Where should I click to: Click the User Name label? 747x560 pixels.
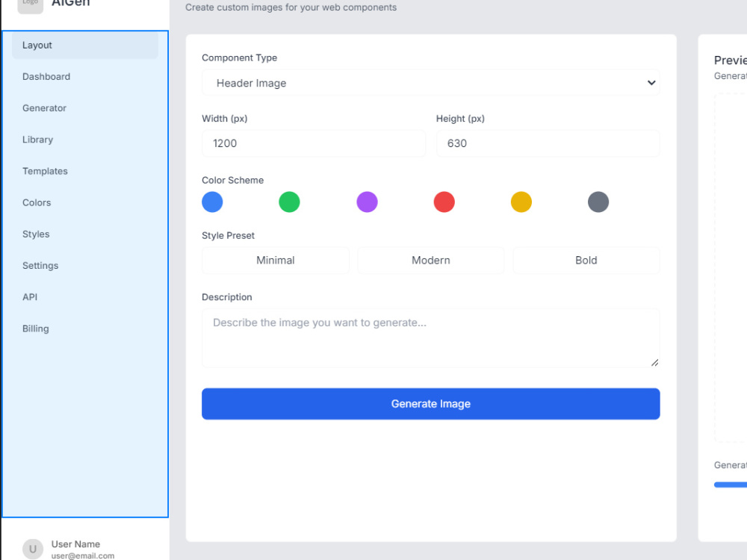pos(75,544)
